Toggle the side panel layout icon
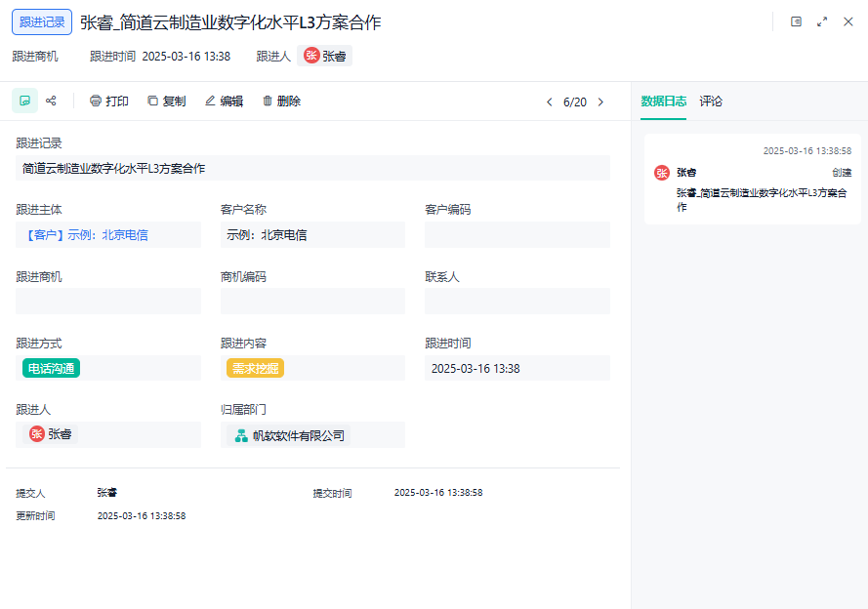Viewport: 868px width, 609px height. pos(796,21)
